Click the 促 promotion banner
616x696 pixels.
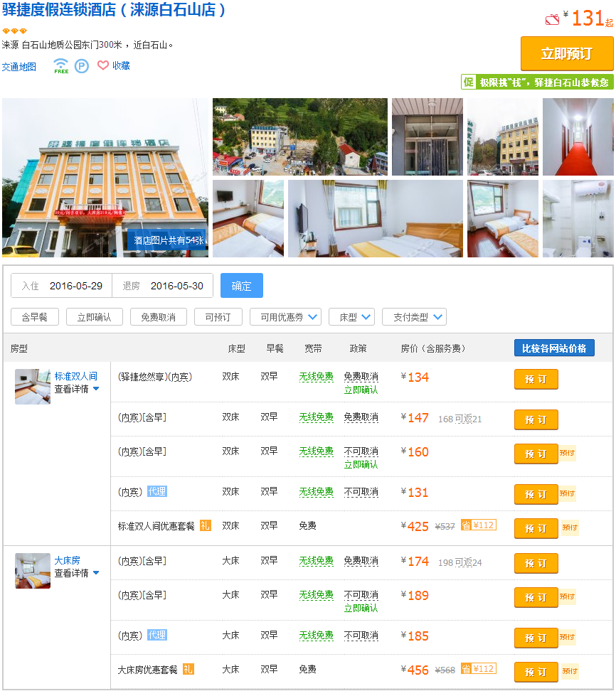[537, 82]
